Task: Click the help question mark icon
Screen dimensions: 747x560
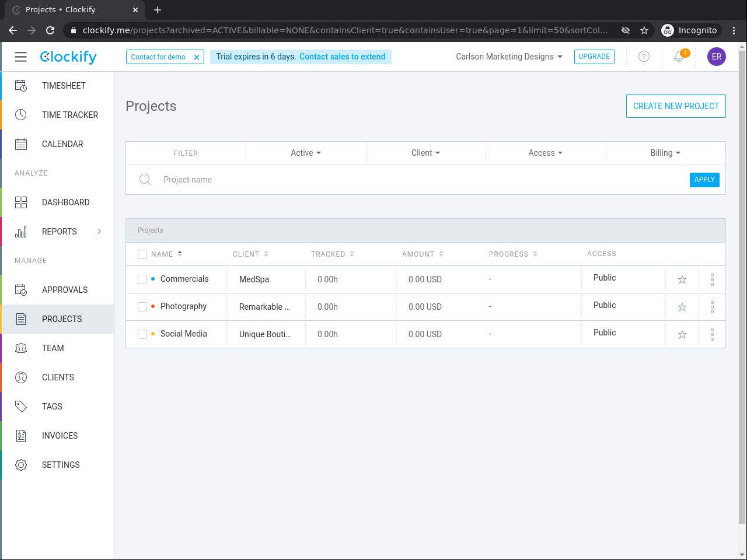Action: tap(644, 57)
